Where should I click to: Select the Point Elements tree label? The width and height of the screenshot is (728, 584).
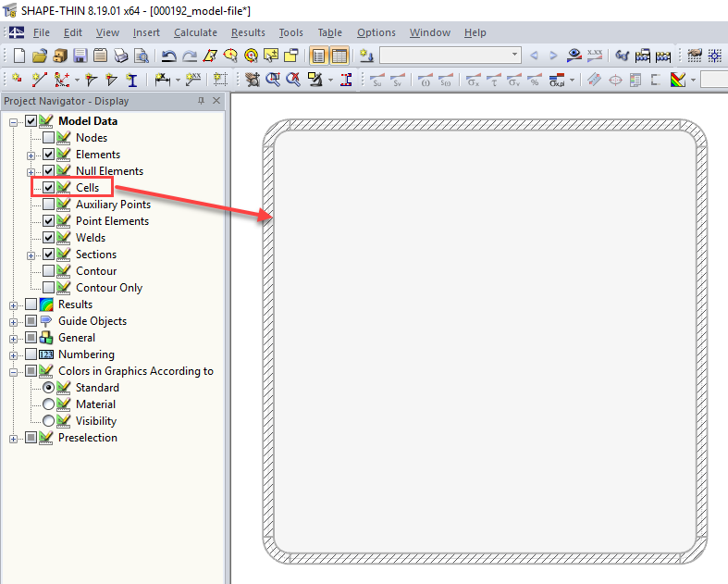(112, 221)
